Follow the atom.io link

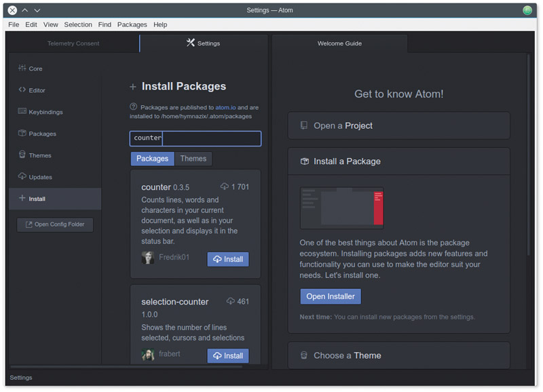(225, 107)
